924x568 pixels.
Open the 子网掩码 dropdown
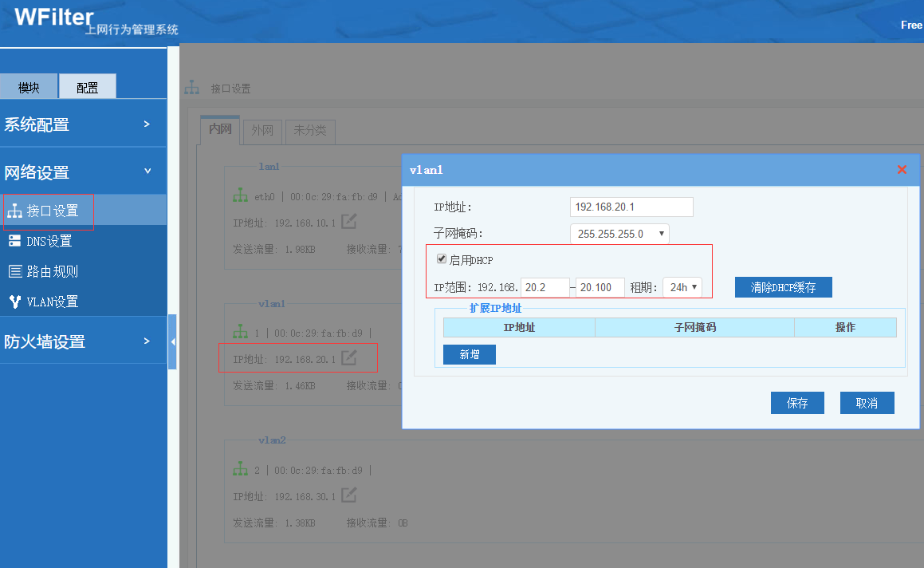(619, 234)
